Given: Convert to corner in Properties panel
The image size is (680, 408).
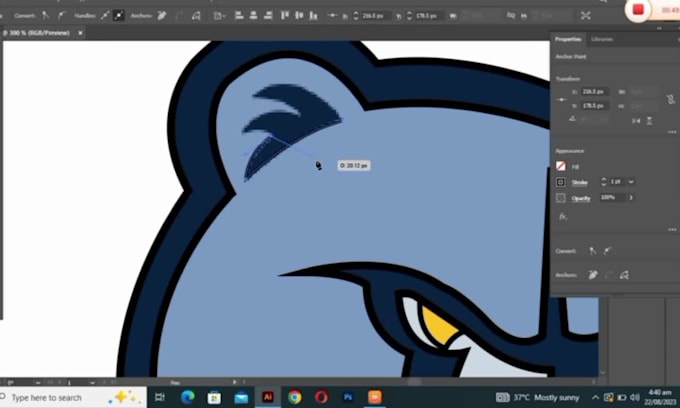Looking at the screenshot, I should (x=592, y=251).
